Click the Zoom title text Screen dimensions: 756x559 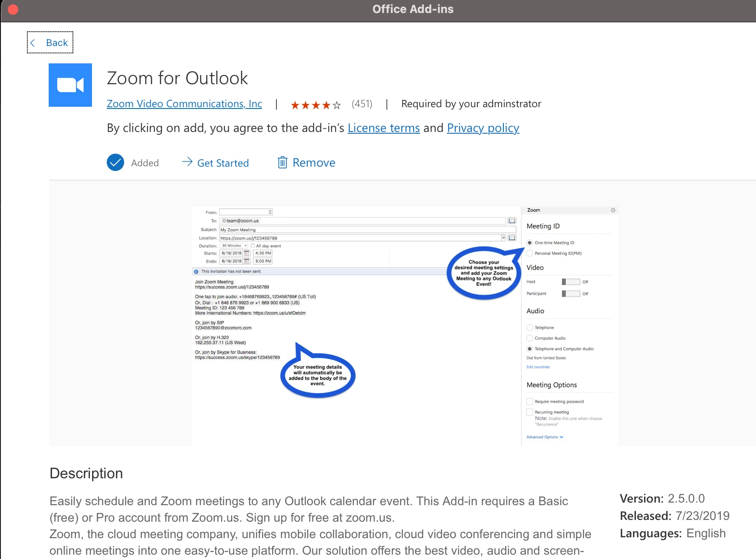(x=533, y=210)
